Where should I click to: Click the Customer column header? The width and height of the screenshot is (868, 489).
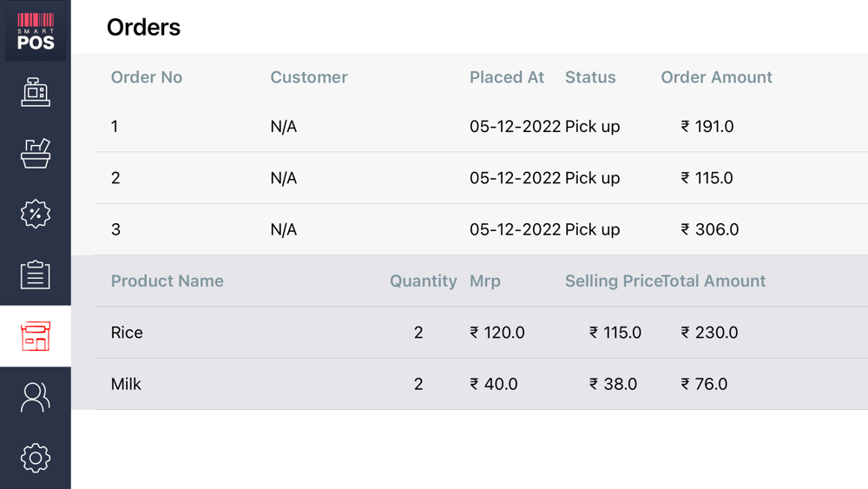309,77
